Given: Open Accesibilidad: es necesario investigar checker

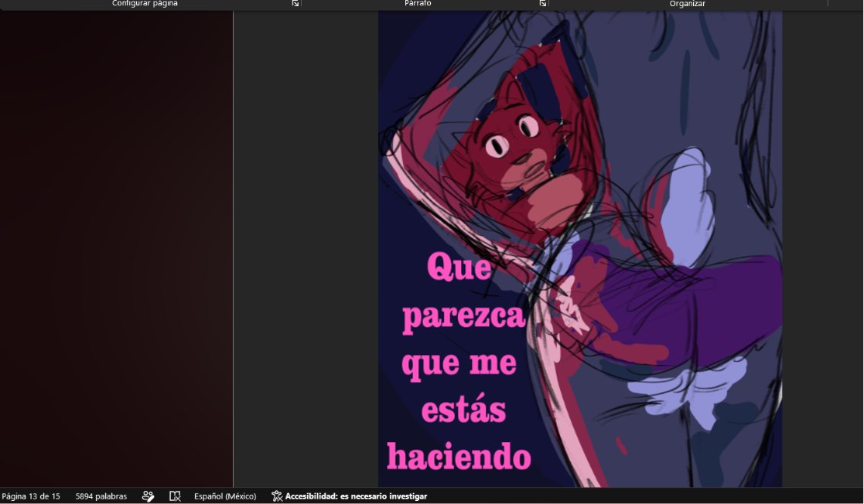Looking at the screenshot, I should (x=356, y=496).
